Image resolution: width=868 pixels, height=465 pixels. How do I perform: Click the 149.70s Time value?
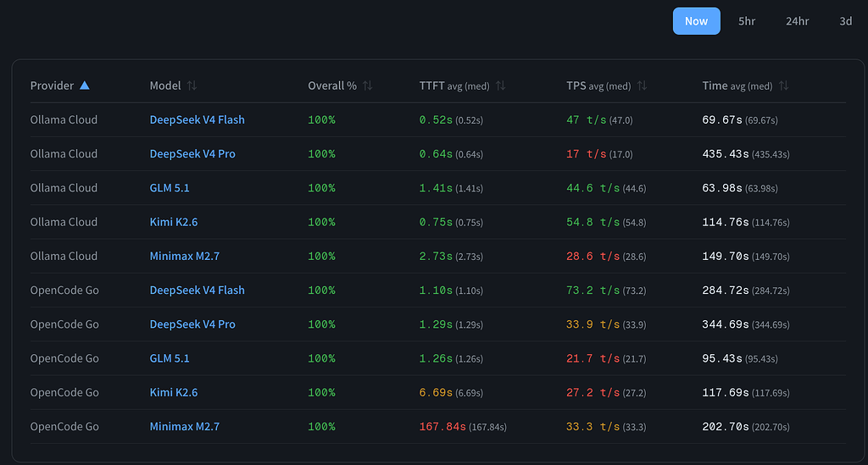tap(726, 257)
